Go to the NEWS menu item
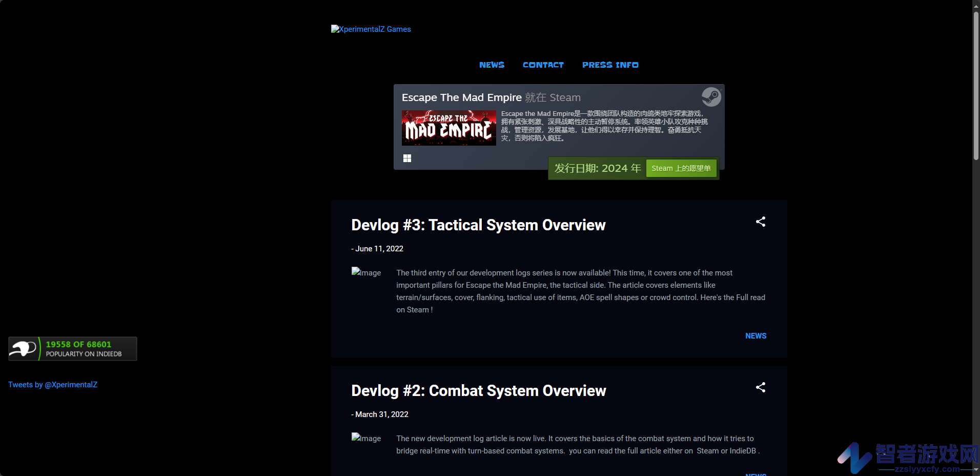This screenshot has height=476, width=980. coord(492,65)
